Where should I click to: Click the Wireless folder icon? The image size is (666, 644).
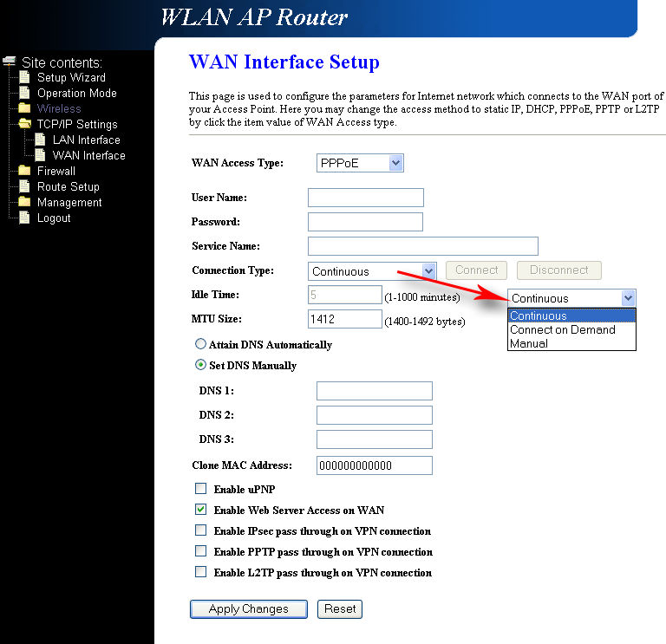pyautogui.click(x=24, y=108)
